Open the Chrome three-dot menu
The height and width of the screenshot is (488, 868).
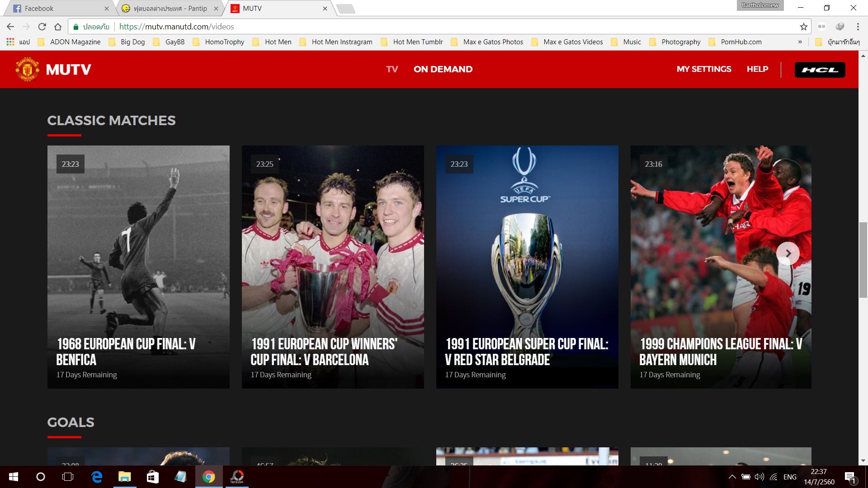coord(858,27)
